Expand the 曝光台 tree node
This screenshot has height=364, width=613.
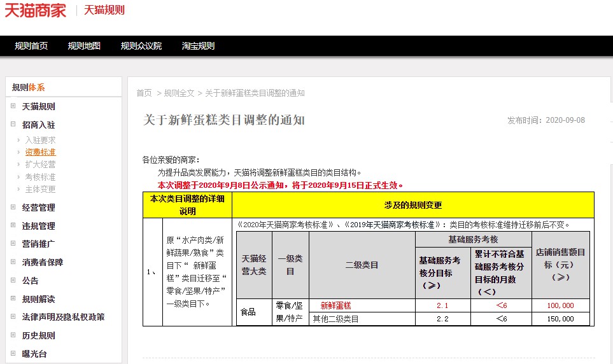tap(13, 353)
